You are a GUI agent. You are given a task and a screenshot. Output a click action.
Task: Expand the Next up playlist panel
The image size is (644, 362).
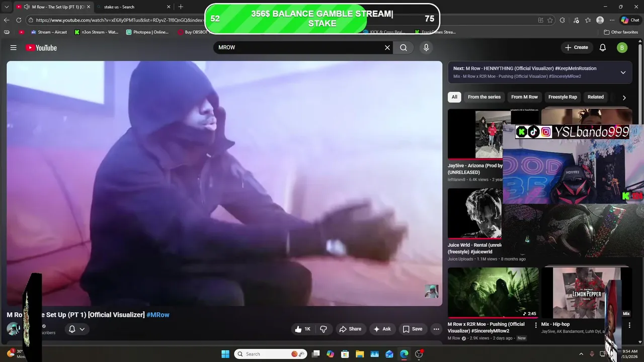[623, 72]
